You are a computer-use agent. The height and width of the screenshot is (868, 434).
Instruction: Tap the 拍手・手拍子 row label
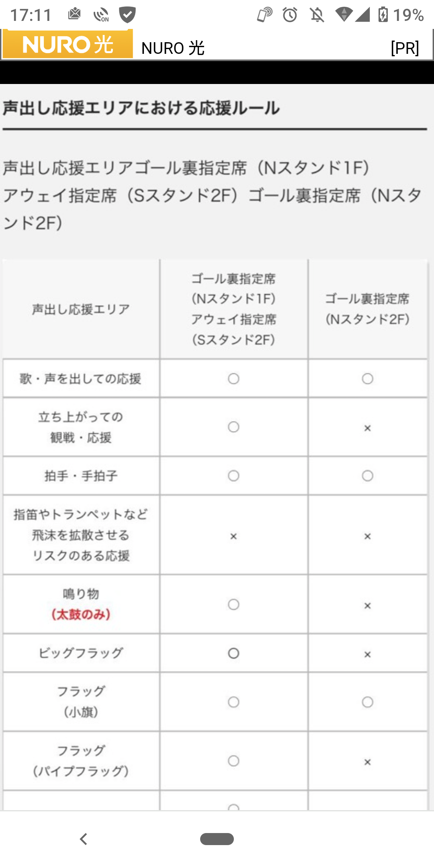click(x=81, y=476)
